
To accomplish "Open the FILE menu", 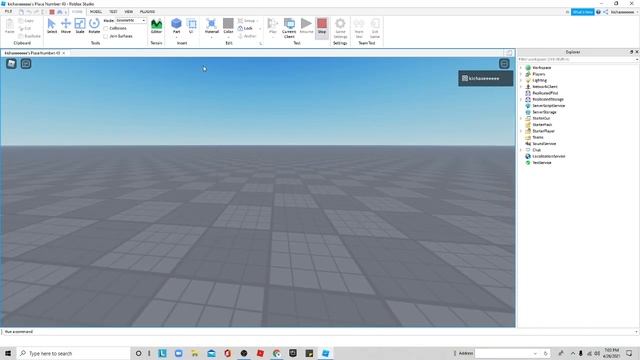I will tap(8, 12).
